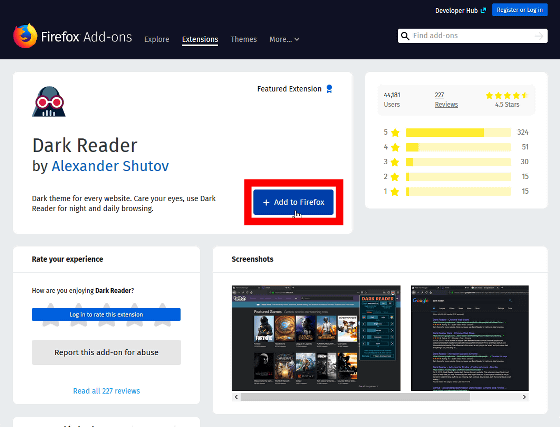This screenshot has width=560, height=427.
Task: Click the 4.5 Stars rating stars
Action: coord(507,95)
